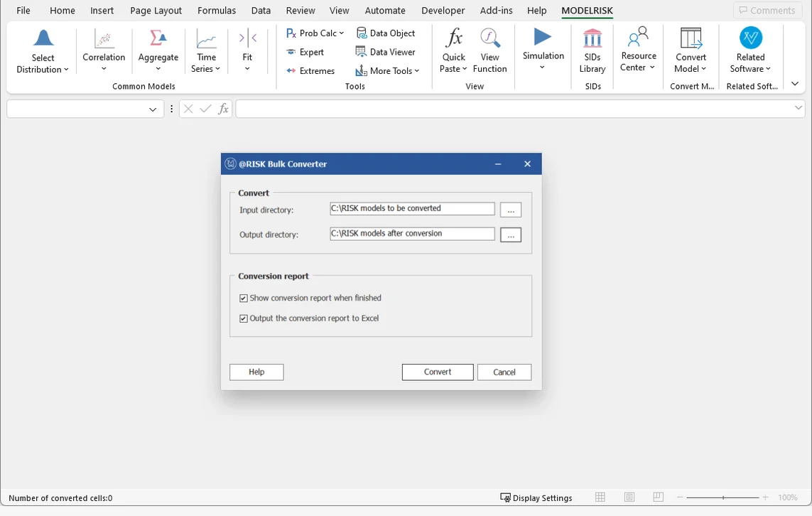This screenshot has height=516, width=812.
Task: Open the Aggregate models icon
Action: pos(158,51)
